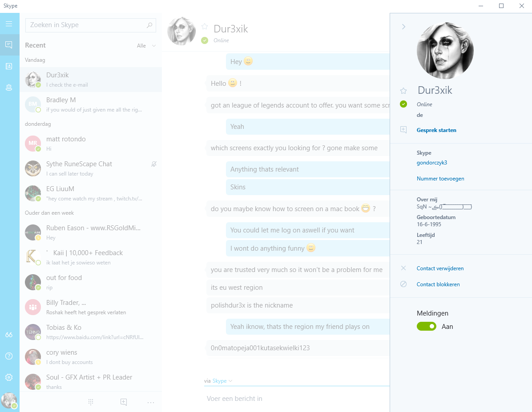This screenshot has width=532, height=412.
Task: Open the Kaii | 10,000+ Feedback conversation
Action: pyautogui.click(x=91, y=257)
